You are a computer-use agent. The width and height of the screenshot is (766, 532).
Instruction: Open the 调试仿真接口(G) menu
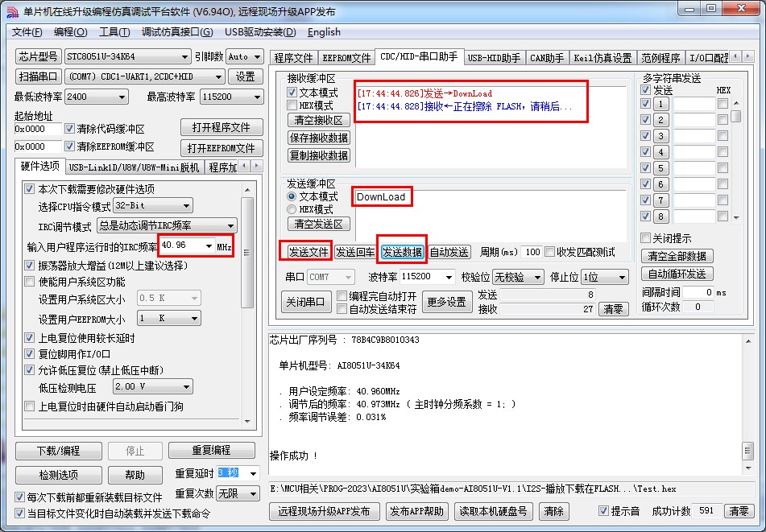[x=177, y=32]
